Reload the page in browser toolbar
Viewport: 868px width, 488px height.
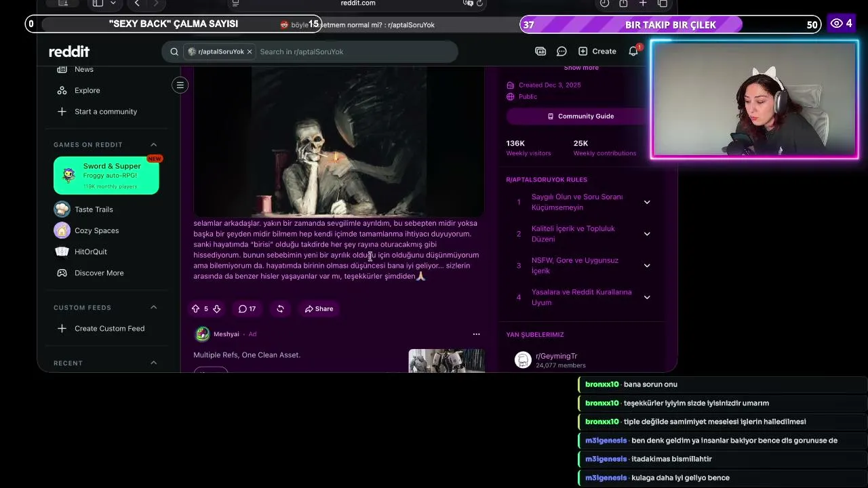480,3
